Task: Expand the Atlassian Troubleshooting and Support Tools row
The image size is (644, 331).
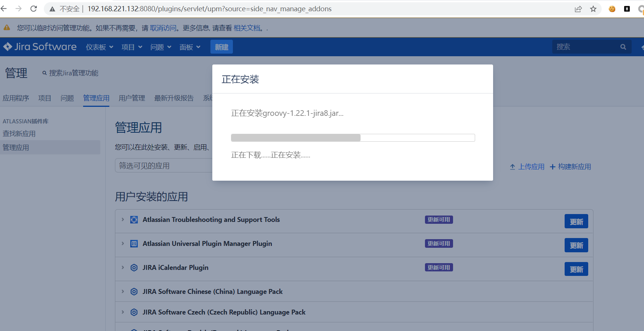Action: [x=122, y=220]
